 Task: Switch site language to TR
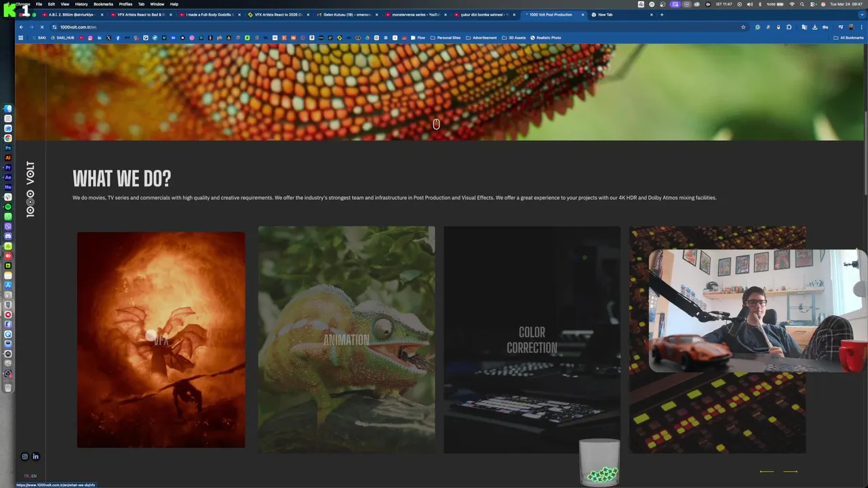[26, 476]
